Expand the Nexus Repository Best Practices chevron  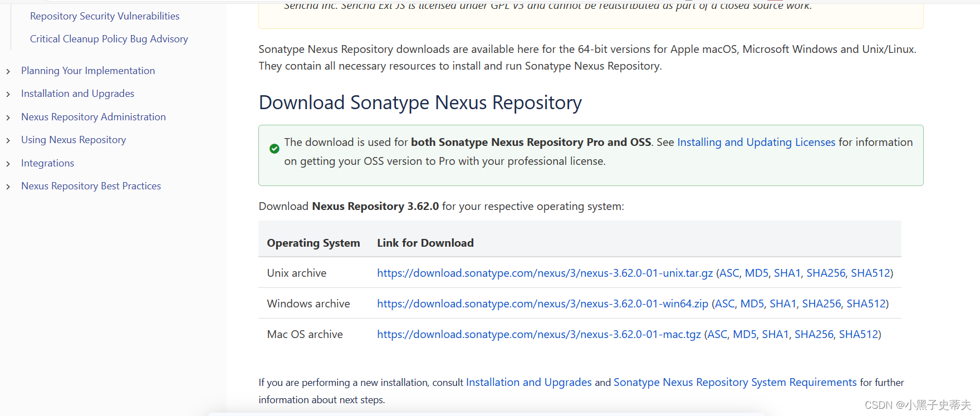pyautogui.click(x=8, y=187)
